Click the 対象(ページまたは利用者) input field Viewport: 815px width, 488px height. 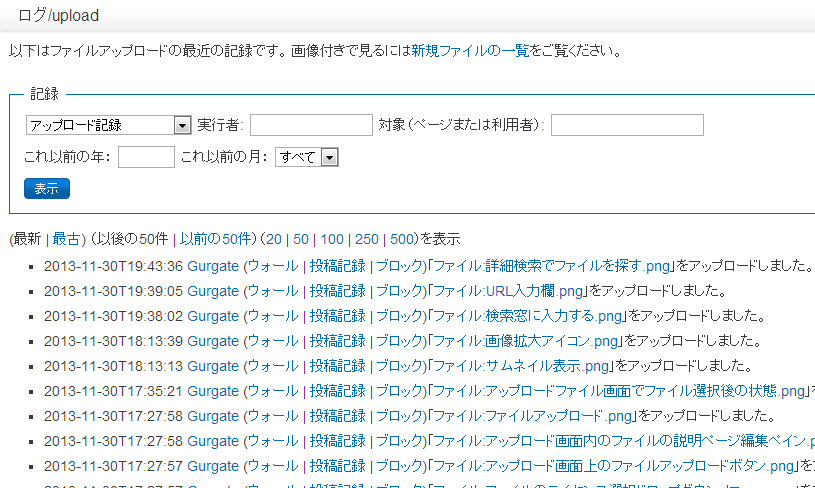click(627, 125)
